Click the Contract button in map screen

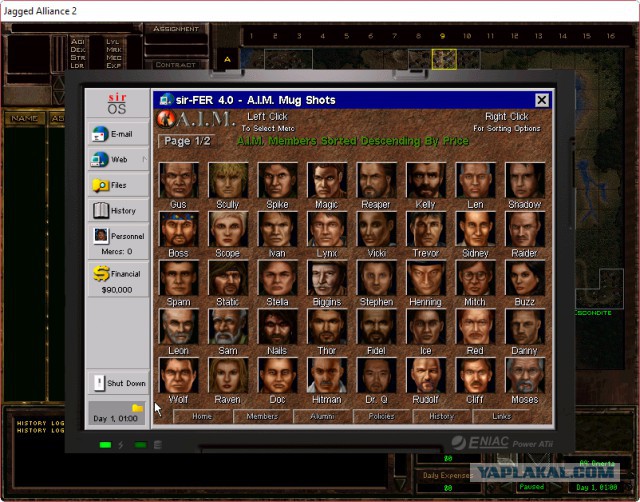[x=176, y=64]
